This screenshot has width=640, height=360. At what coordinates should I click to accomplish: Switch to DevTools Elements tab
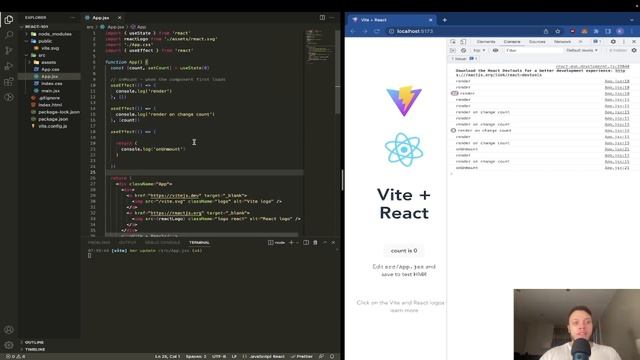coord(486,42)
